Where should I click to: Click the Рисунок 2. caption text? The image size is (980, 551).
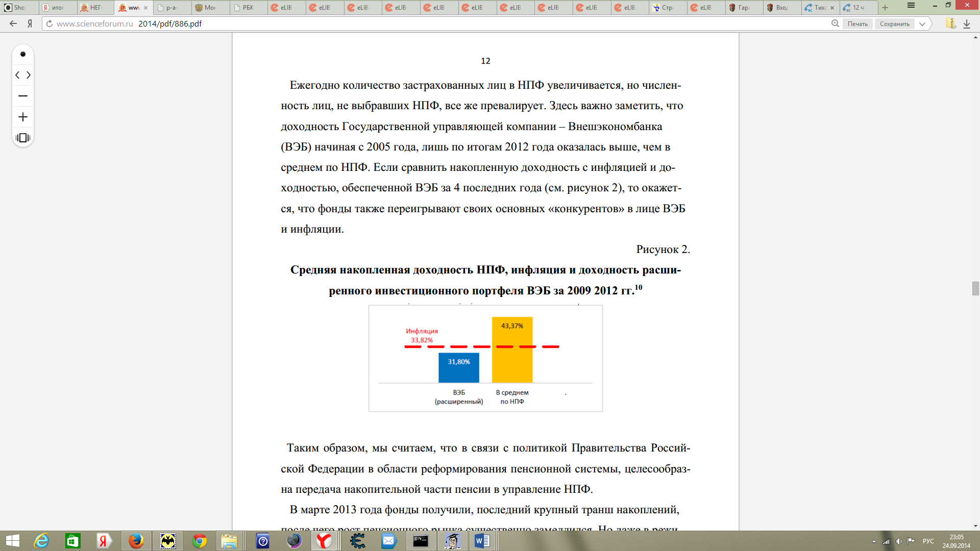coord(663,249)
